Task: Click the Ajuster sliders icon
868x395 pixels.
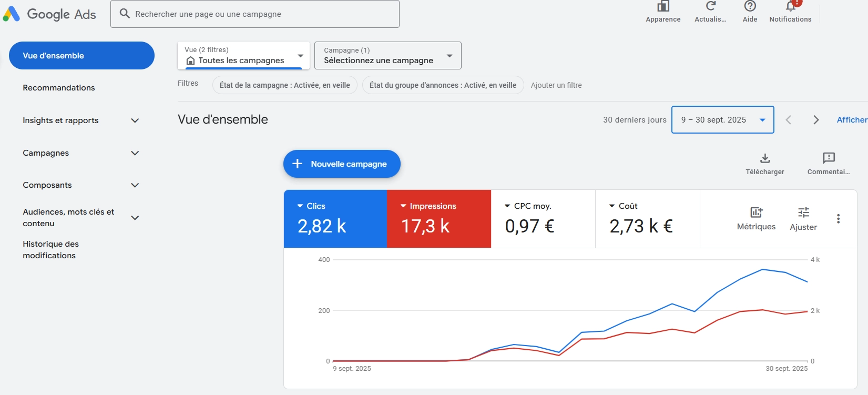Action: click(803, 212)
